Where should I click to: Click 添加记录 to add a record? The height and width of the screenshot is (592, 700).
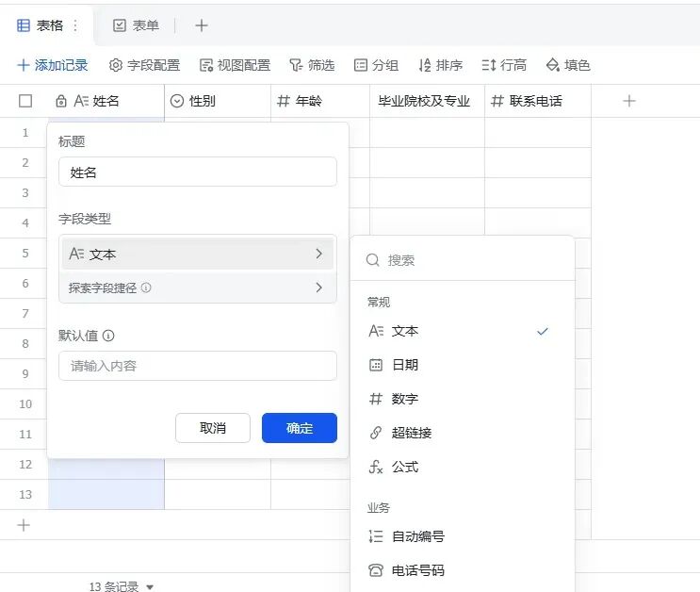(x=53, y=65)
